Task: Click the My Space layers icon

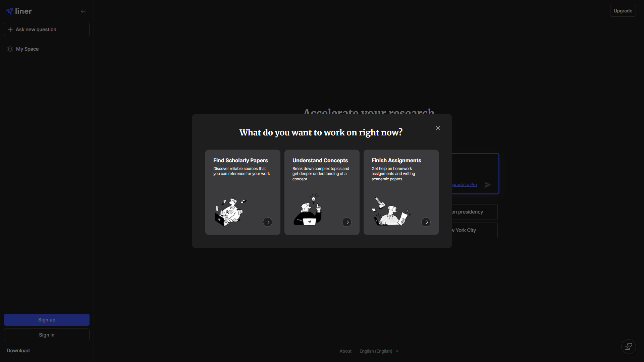Action: tap(10, 49)
